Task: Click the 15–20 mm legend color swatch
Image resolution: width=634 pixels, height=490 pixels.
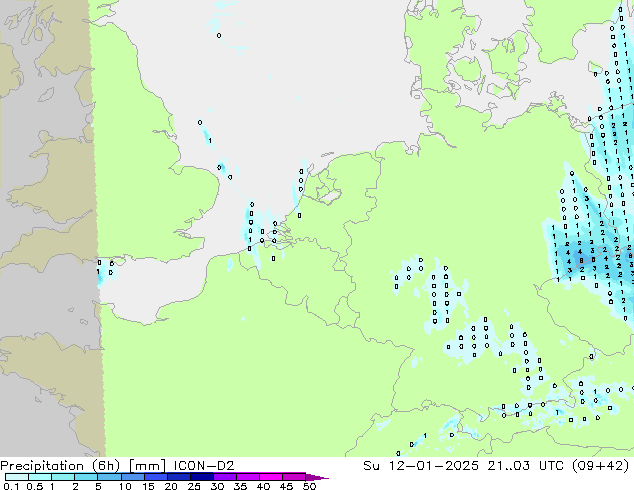Action: click(159, 477)
